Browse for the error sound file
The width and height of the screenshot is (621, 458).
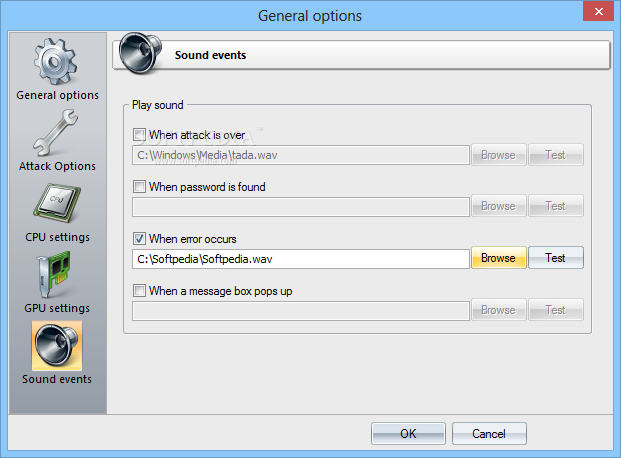pos(499,258)
